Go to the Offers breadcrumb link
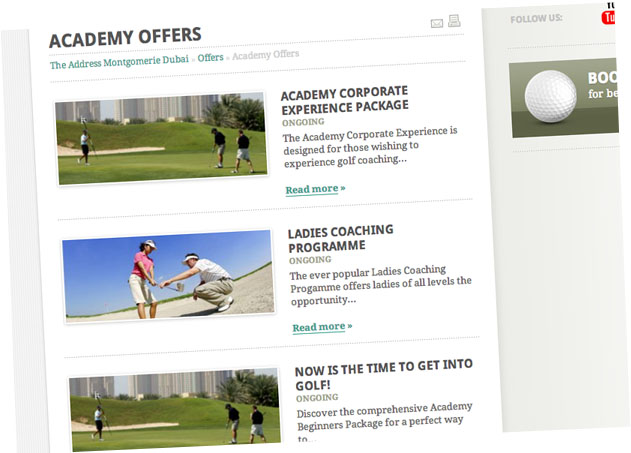The width and height of the screenshot is (631, 453). click(x=210, y=58)
